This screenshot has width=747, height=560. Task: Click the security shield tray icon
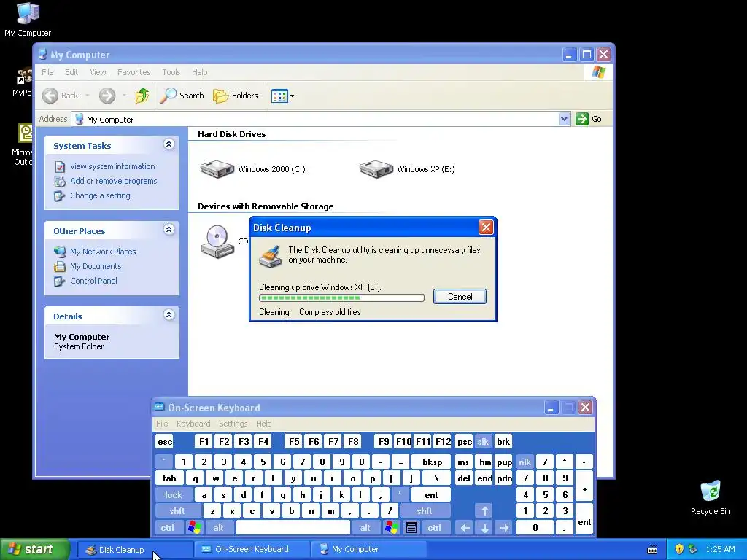679,549
